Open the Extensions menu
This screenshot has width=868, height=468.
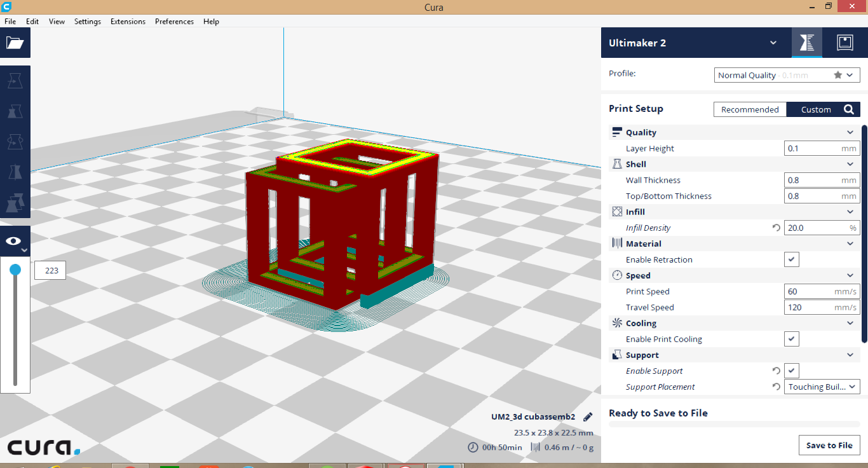(x=128, y=21)
